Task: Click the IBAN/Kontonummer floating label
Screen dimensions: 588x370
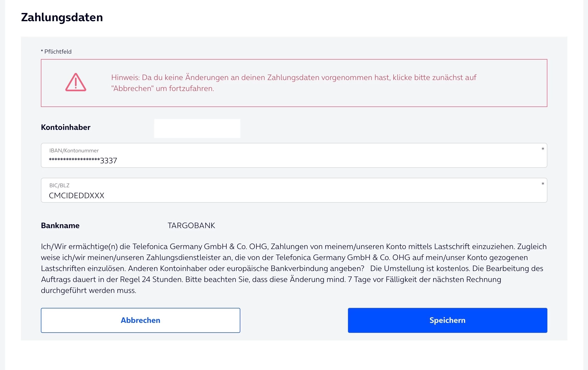Action: pyautogui.click(x=74, y=151)
